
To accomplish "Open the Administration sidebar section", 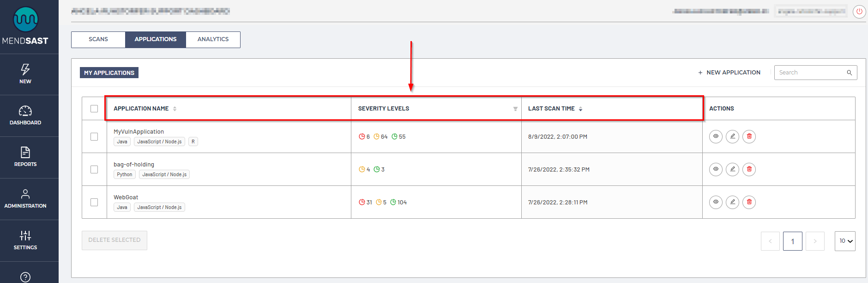I will coord(25,199).
